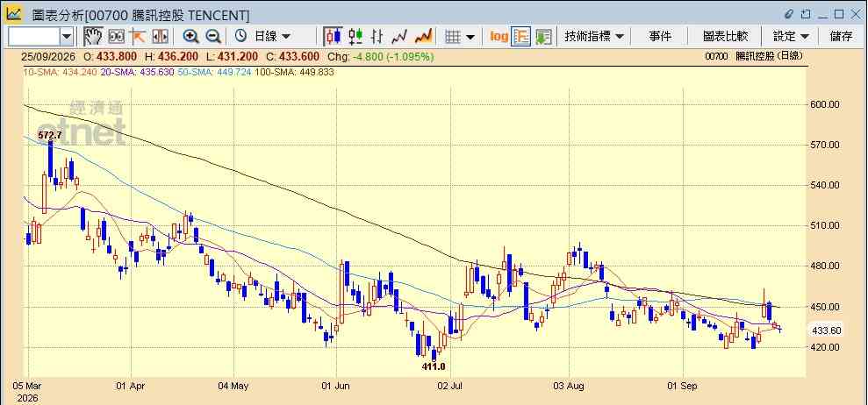Toggle the log scale button
868x405 pixels.
point(499,37)
